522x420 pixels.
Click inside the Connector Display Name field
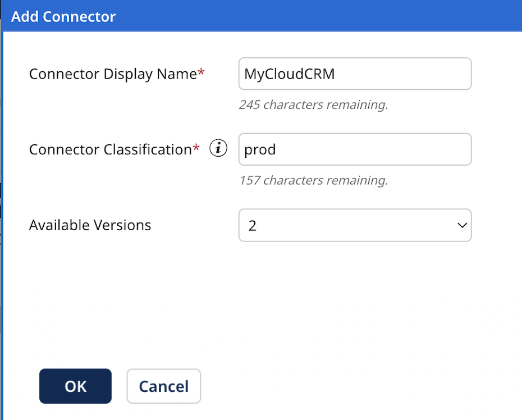pos(355,74)
